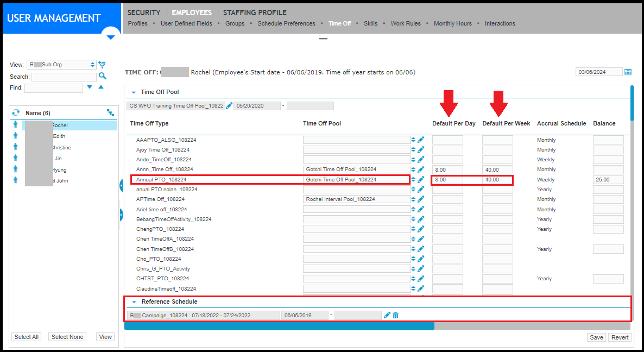Click pencil icon for anual PTO nolan row
This screenshot has height=352, width=644.
tap(421, 190)
